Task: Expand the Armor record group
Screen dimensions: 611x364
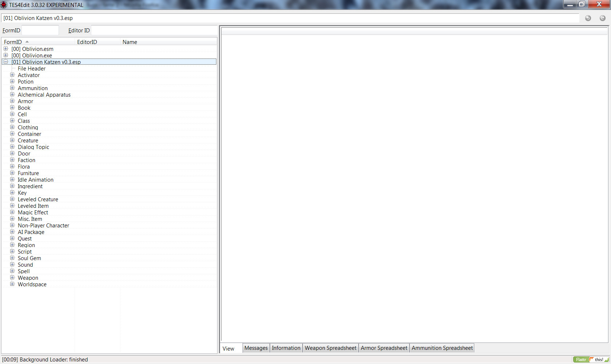Action: point(12,101)
